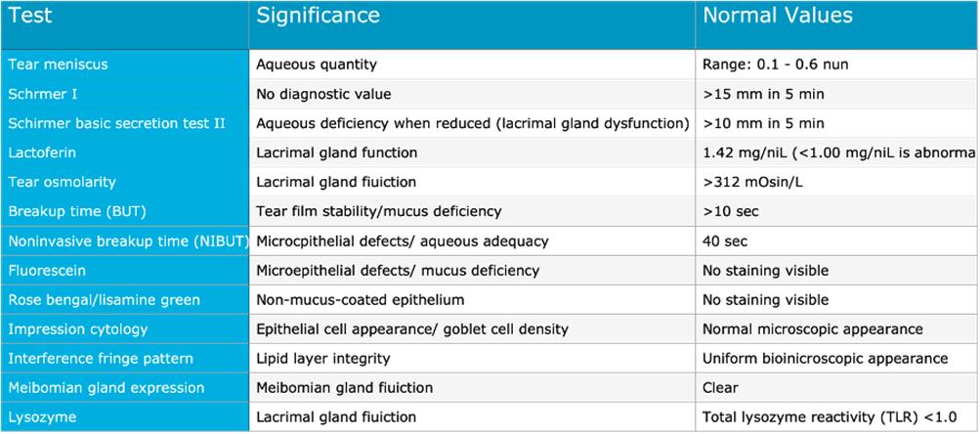Click the Breakup time (BUT) cell
Screen dimensions: 980x434
[70, 211]
